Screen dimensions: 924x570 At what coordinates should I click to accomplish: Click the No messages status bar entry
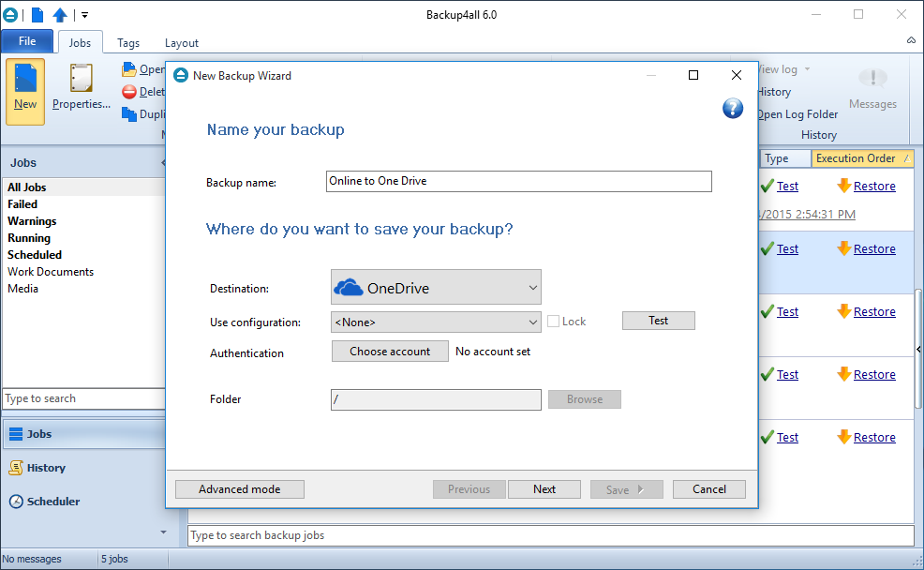[x=32, y=559]
